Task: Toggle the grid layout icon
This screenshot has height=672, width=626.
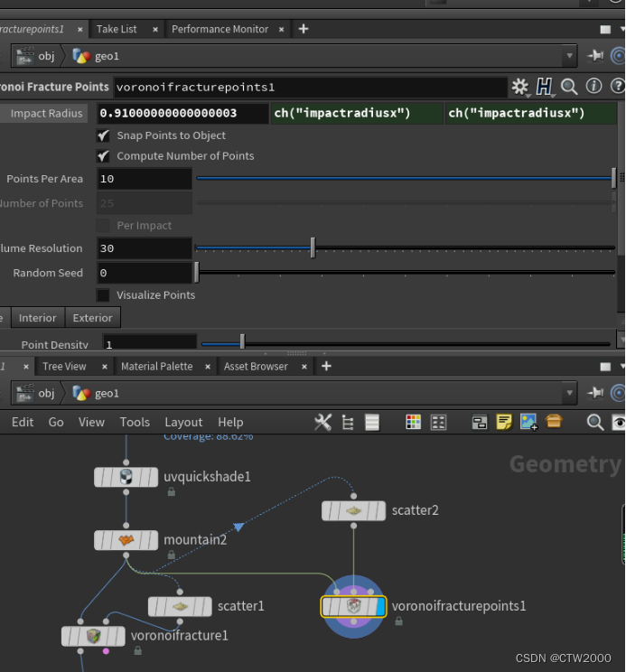Action: 438,423
